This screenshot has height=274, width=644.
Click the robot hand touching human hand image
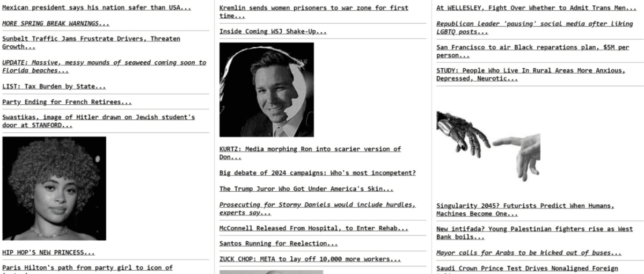coord(488,146)
